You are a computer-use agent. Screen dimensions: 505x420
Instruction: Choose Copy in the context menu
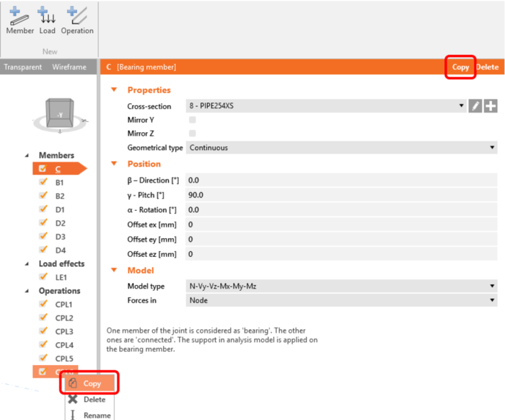click(x=90, y=383)
